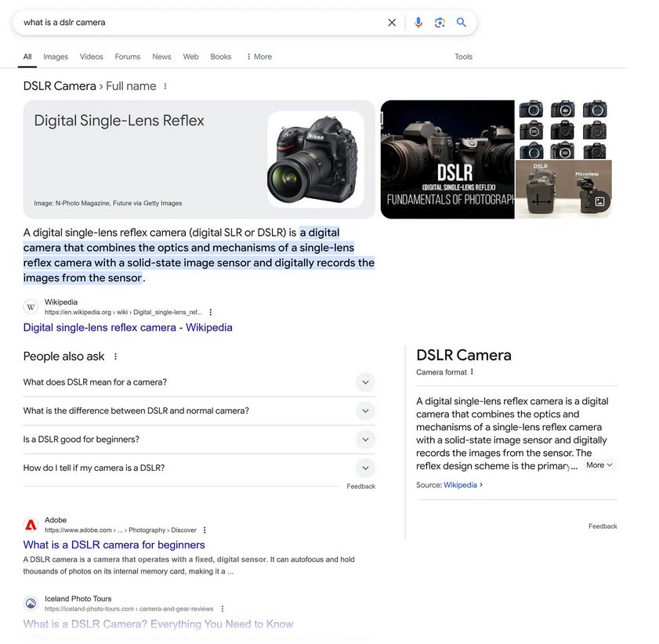Screen dimensions: 659x644
Task: Start voice search with the microphone icon
Action: click(x=418, y=23)
